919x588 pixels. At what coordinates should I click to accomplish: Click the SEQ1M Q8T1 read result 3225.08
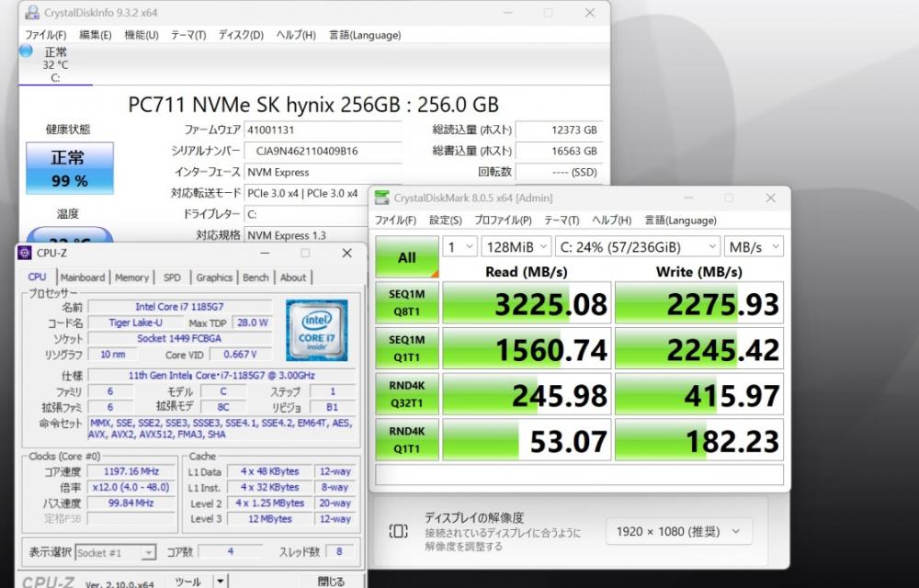pos(527,303)
